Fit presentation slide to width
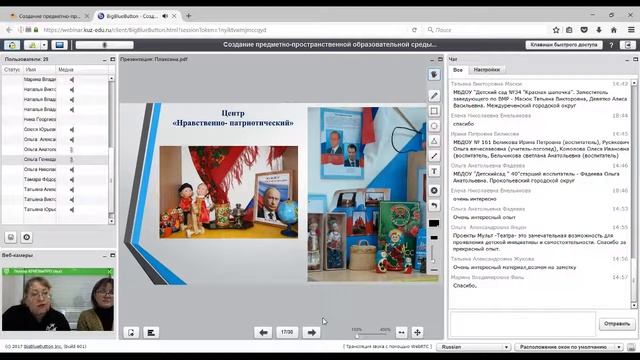640x360 pixels. [x=402, y=333]
